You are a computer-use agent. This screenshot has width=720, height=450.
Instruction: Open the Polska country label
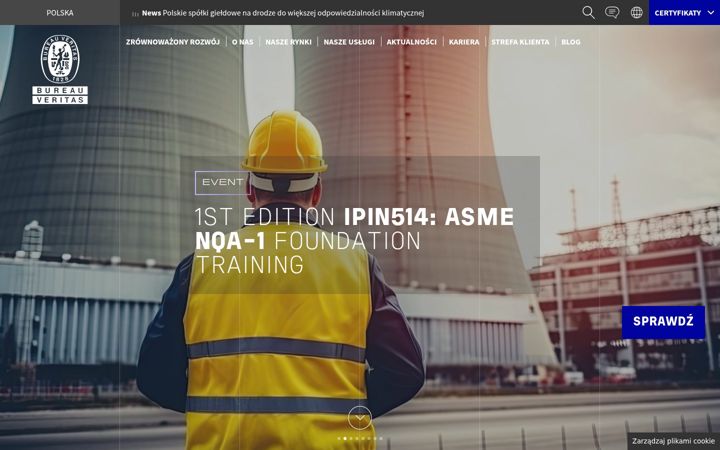tap(60, 13)
